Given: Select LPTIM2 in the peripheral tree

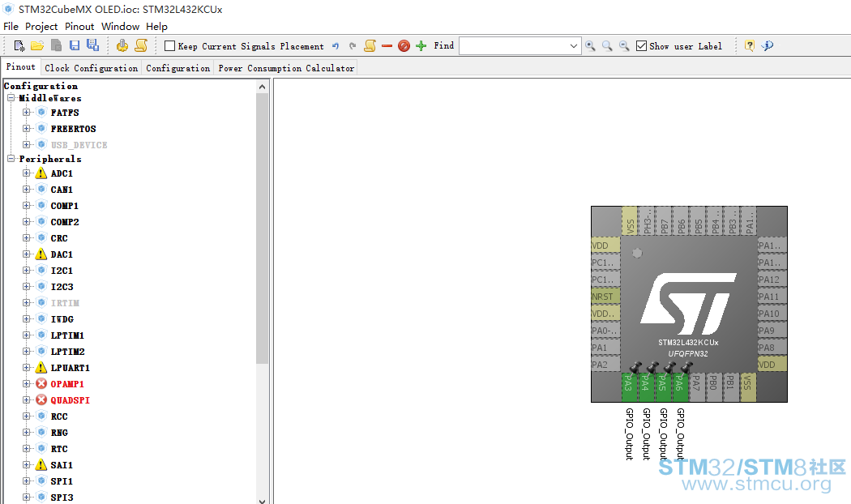Looking at the screenshot, I should (x=67, y=352).
